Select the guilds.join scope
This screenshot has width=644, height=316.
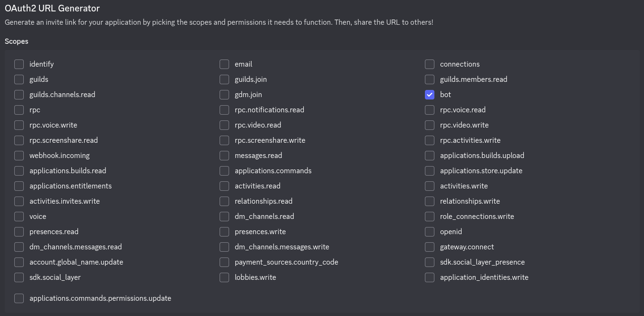coord(224,79)
